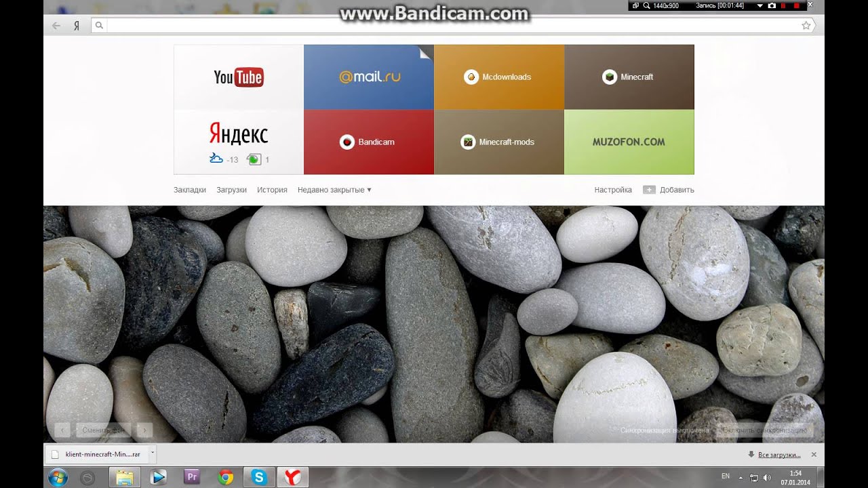Viewport: 868px width, 488px height.
Task: Bookmark page with the star icon
Action: [806, 26]
